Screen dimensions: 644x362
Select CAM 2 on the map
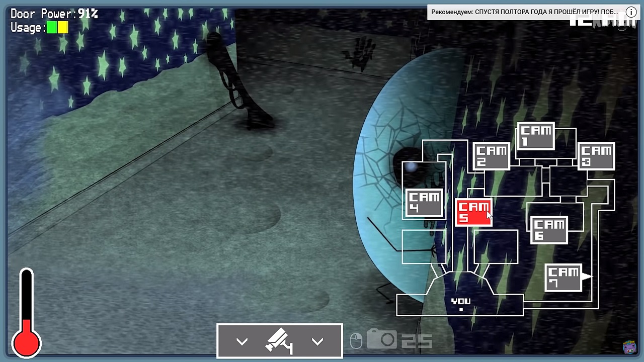pyautogui.click(x=491, y=156)
